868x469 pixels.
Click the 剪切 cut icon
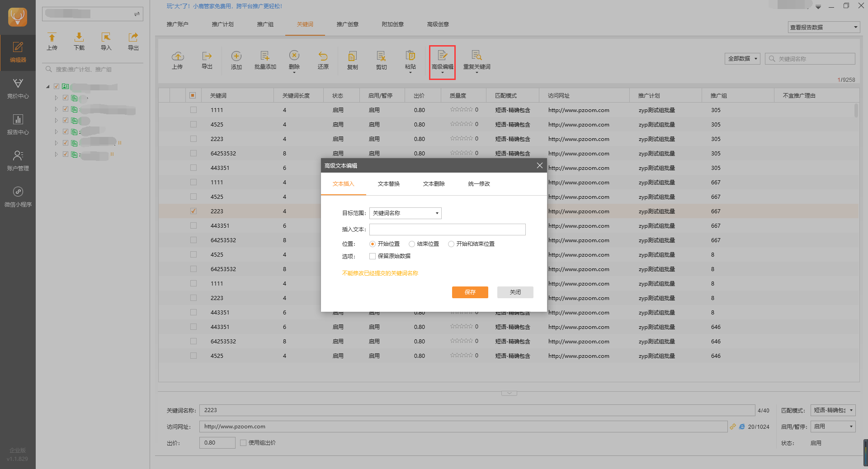(x=381, y=56)
